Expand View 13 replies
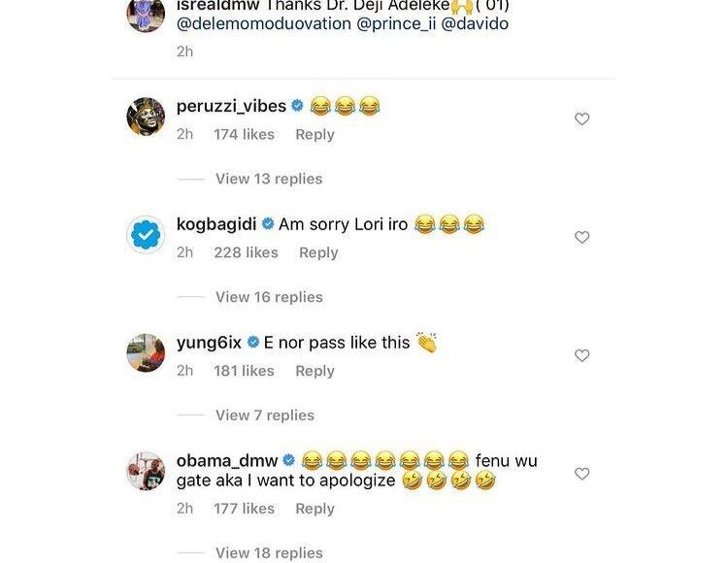Viewport: 728px width, 563px height. (269, 179)
